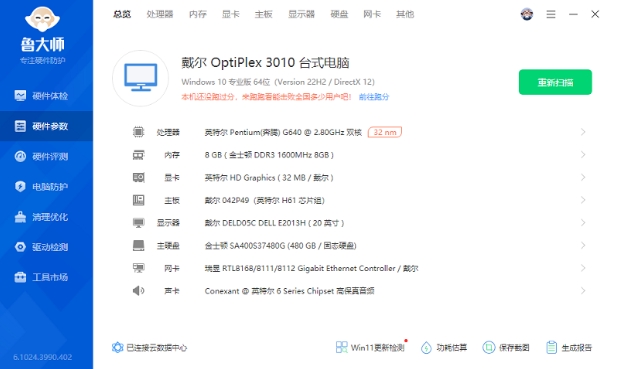Click the 驱动检测 driver icon
Viewport: 618px width, 369px height.
coord(20,247)
